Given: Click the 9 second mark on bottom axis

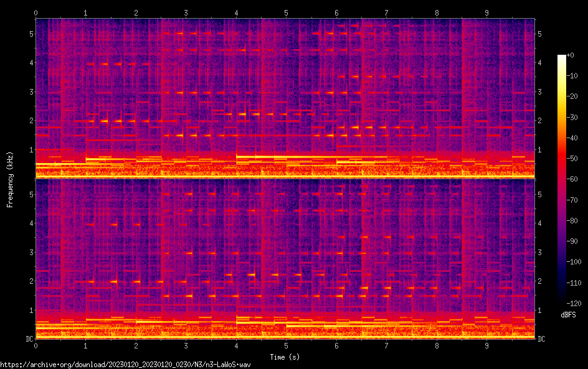Looking at the screenshot, I should click(x=487, y=345).
